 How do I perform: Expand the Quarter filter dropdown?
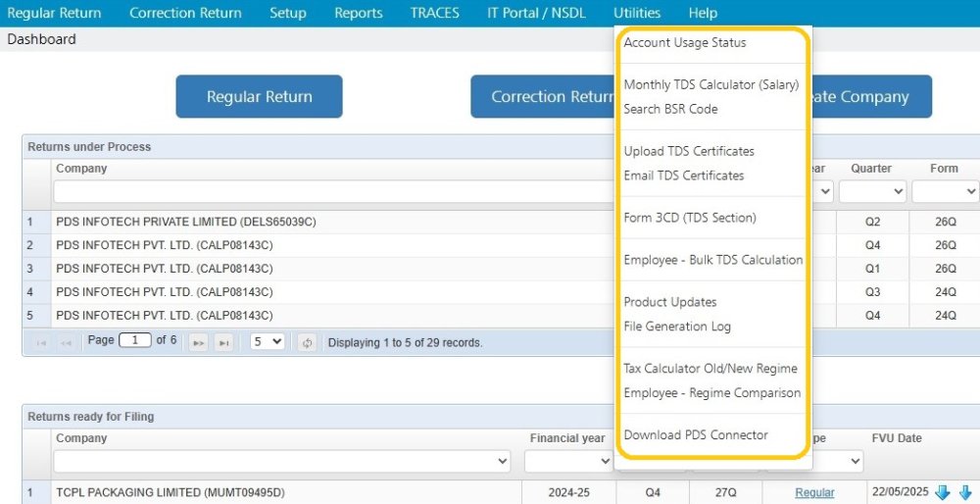tap(872, 191)
